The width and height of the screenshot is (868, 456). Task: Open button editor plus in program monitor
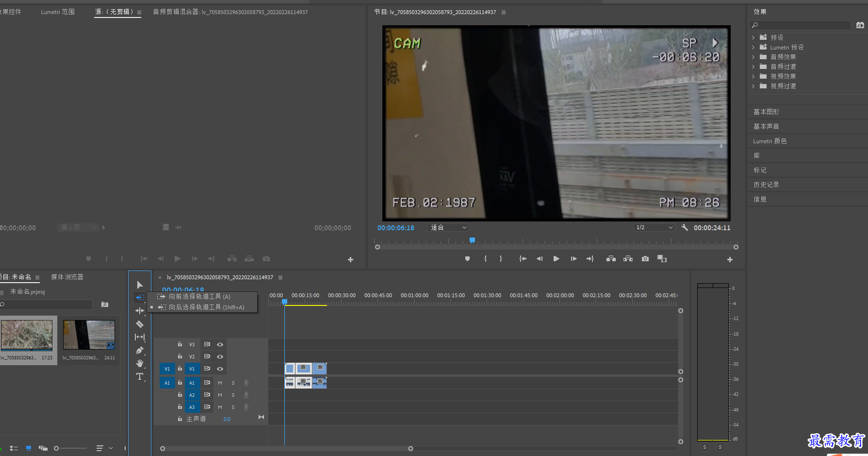(730, 260)
